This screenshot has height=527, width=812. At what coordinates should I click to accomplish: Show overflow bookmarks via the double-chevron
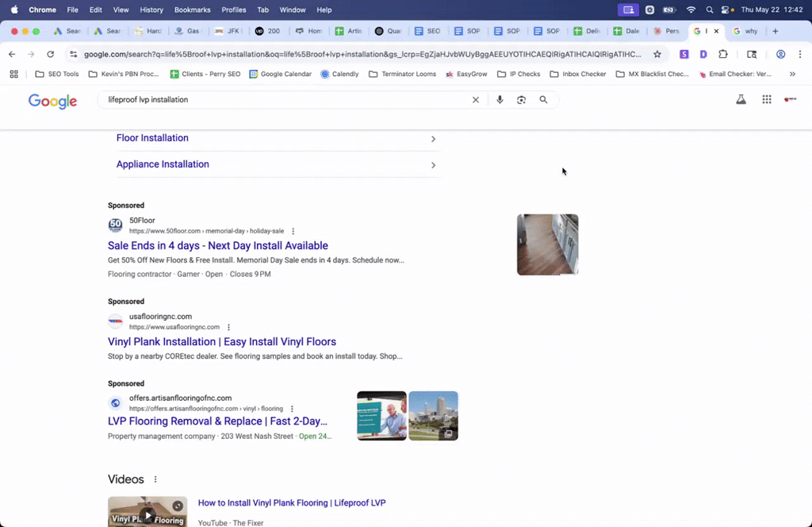click(791, 73)
